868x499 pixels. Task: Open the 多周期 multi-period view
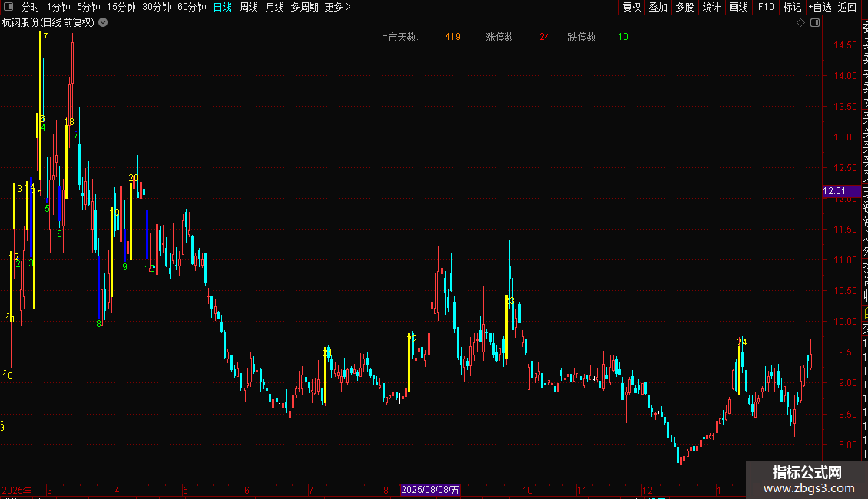pos(304,7)
